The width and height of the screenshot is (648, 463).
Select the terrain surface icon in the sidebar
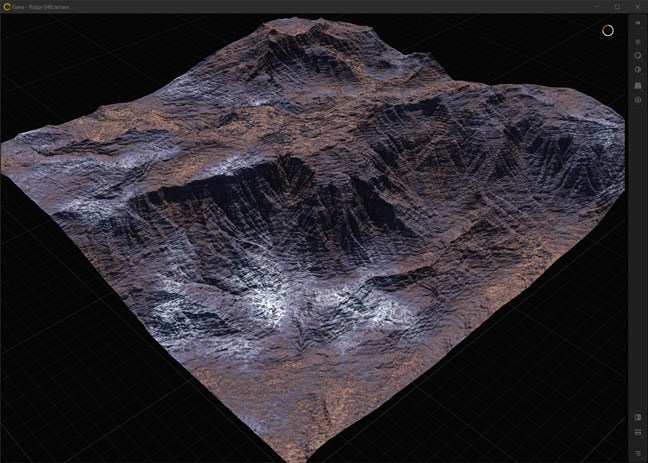click(638, 85)
